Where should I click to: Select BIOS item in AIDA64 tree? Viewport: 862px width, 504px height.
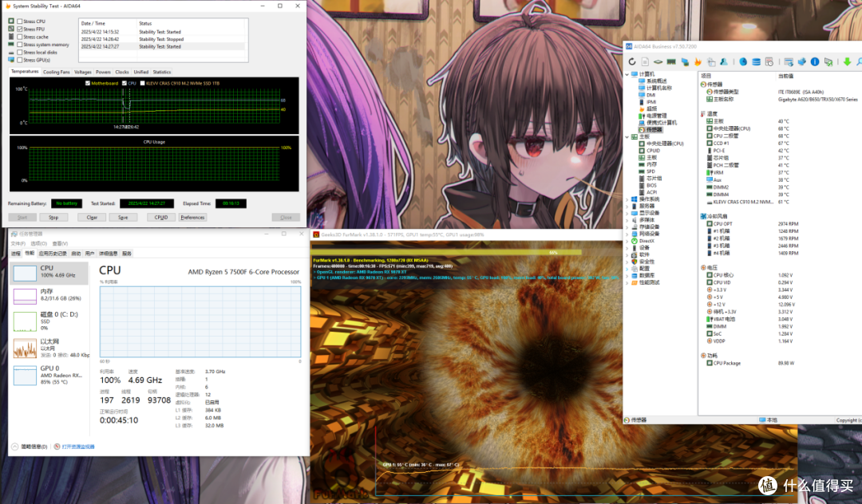(x=648, y=186)
